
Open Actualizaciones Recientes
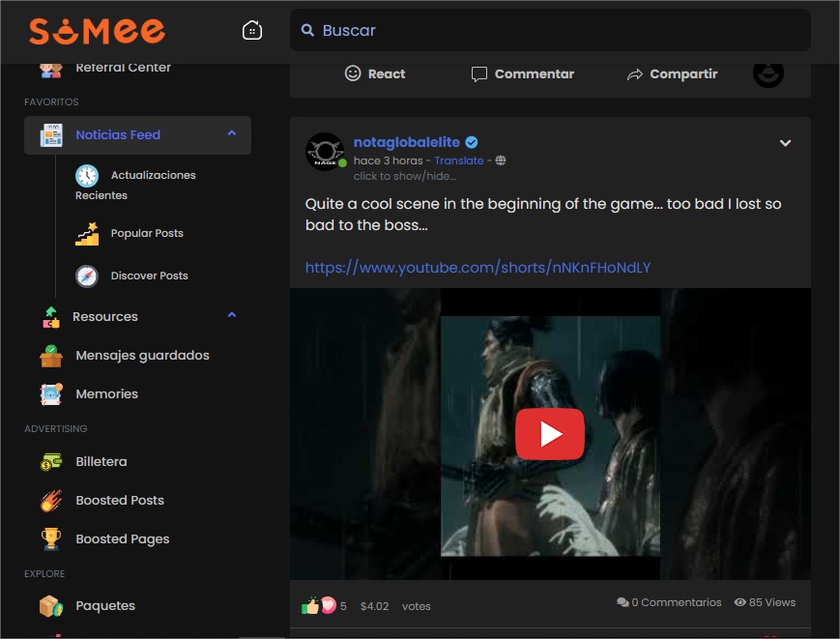135,185
